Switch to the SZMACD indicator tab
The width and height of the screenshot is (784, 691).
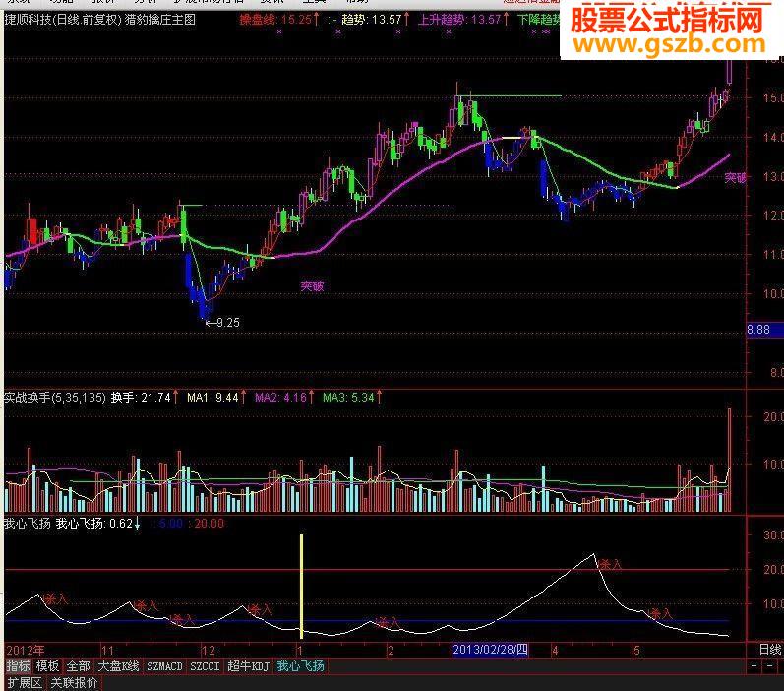pos(164,666)
